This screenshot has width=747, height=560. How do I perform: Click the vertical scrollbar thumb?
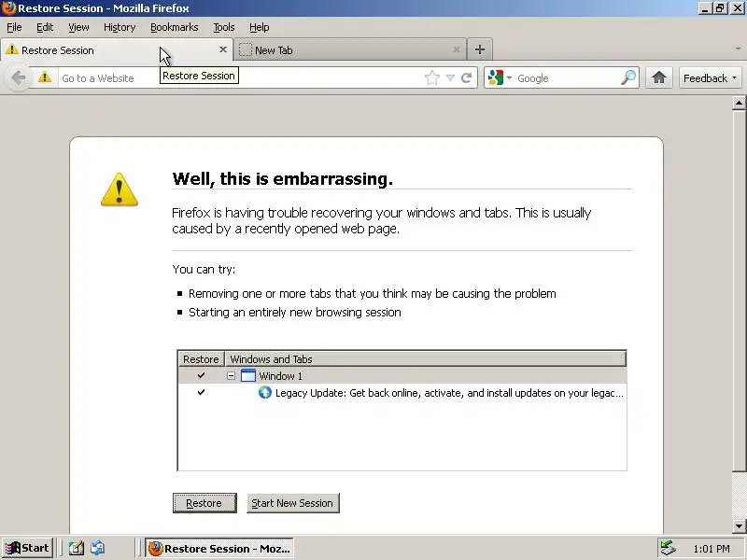(x=739, y=290)
